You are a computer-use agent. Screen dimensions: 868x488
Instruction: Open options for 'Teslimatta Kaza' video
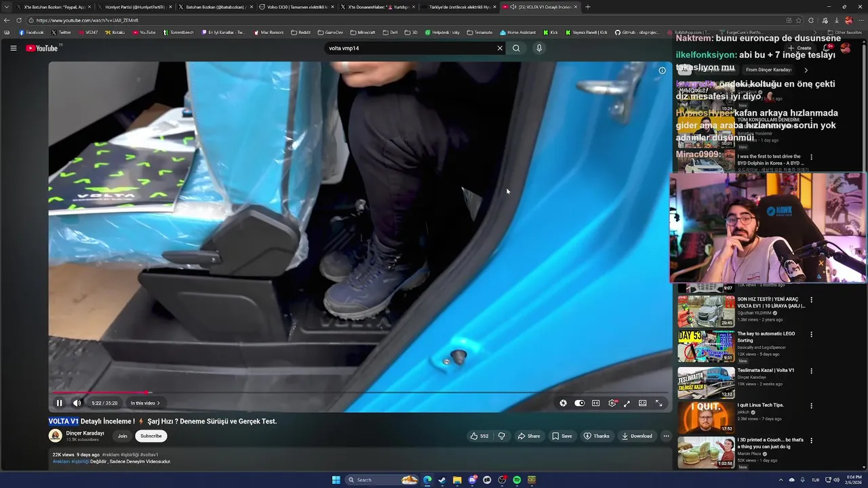811,371
